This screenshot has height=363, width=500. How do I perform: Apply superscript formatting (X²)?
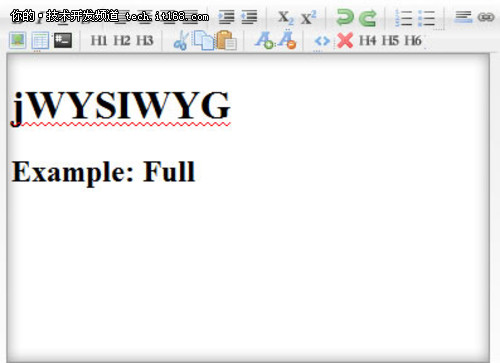[308, 17]
